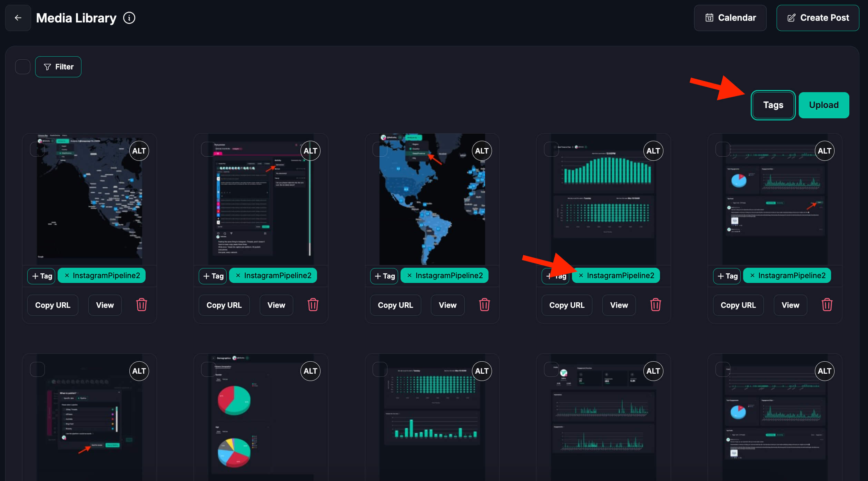The height and width of the screenshot is (481, 868).
Task: Delete the North America map image
Action: tap(141, 305)
